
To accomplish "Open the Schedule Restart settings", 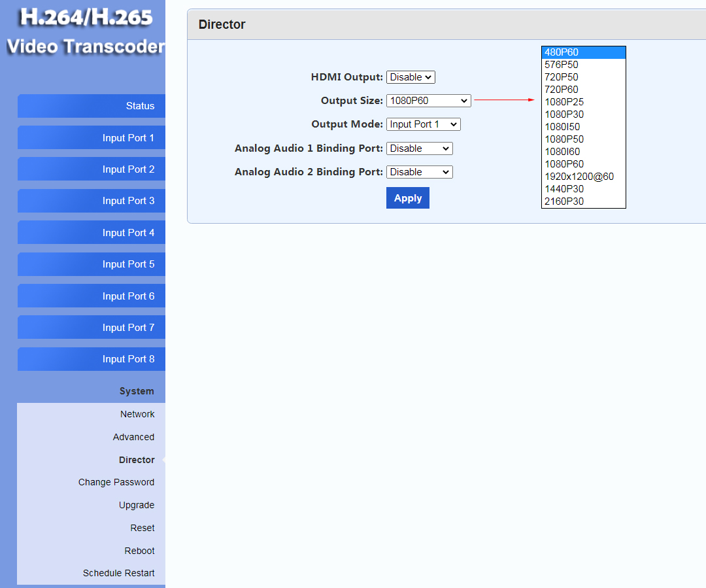I will coord(118,573).
